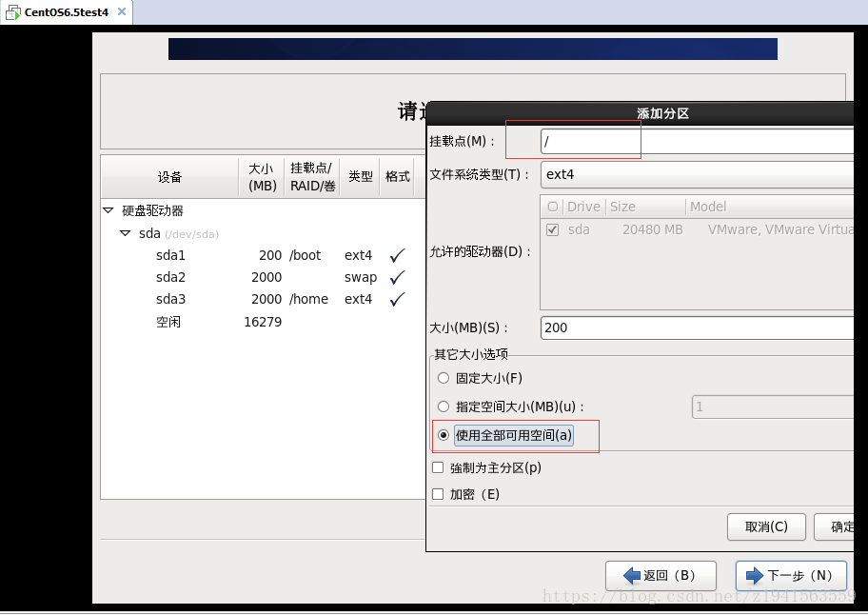Viewport: 868px width, 615px height.
Task: Click the format checkmark for sda1
Action: [398, 255]
